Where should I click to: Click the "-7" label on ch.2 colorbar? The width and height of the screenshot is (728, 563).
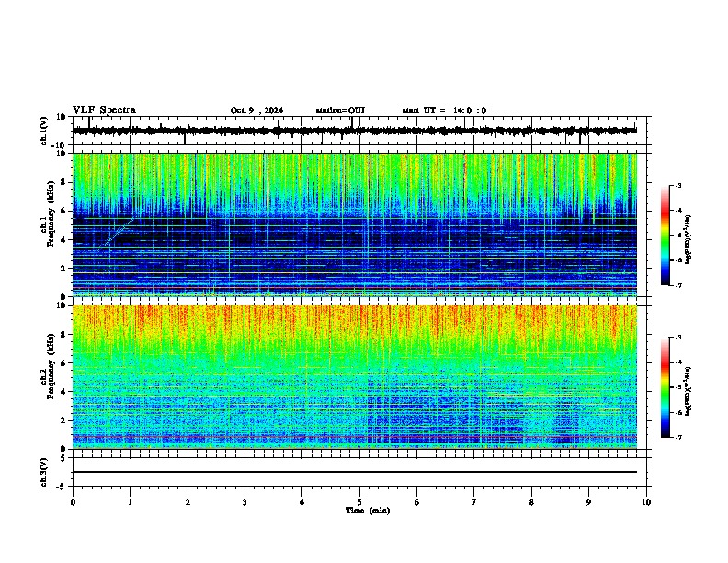pos(678,437)
